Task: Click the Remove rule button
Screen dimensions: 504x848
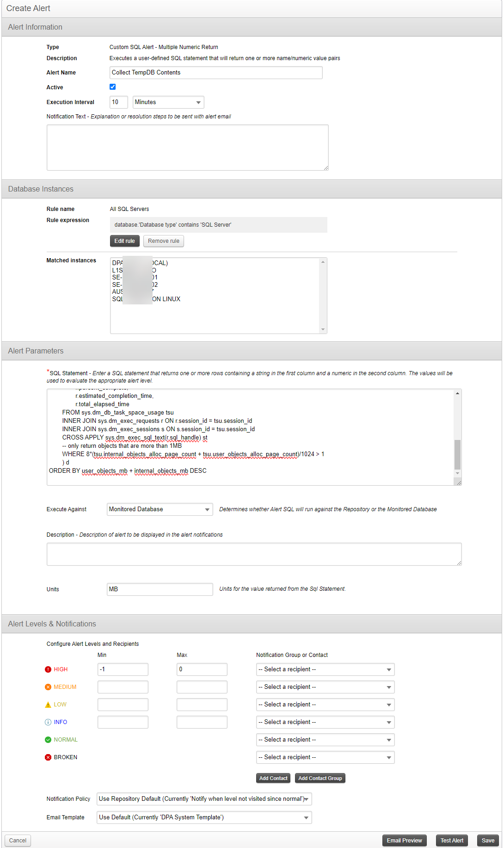Action: point(164,241)
